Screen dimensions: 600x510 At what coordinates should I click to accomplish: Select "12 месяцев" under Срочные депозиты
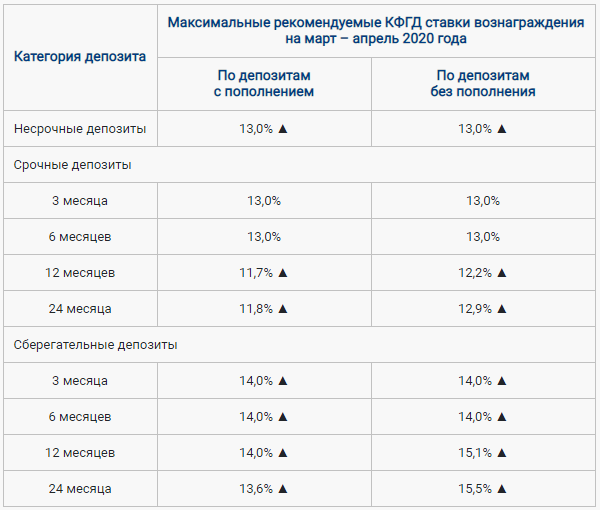click(80, 272)
